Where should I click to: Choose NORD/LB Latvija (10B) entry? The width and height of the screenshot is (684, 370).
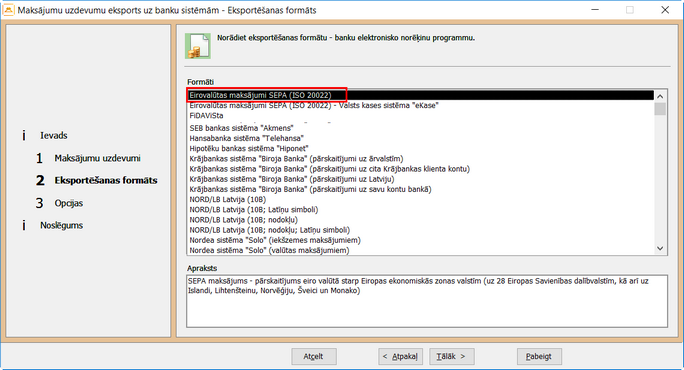pos(421,199)
